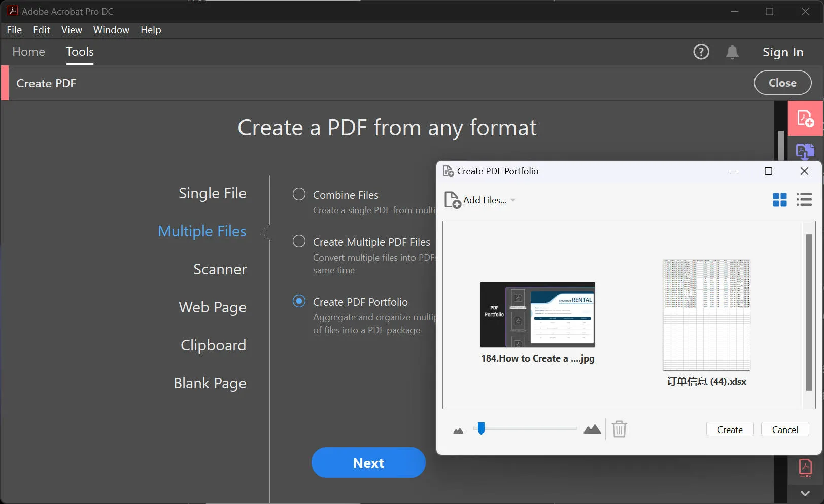824x504 pixels.
Task: Open the Edit menu
Action: pyautogui.click(x=42, y=30)
